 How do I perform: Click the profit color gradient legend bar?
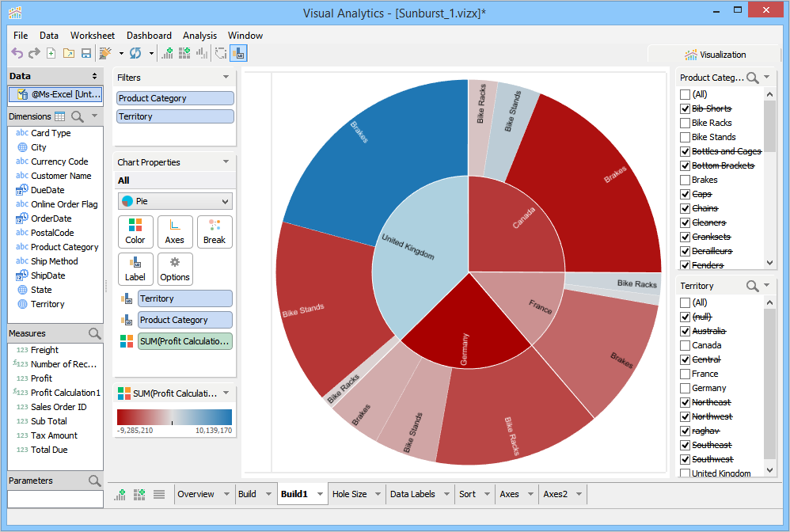174,417
